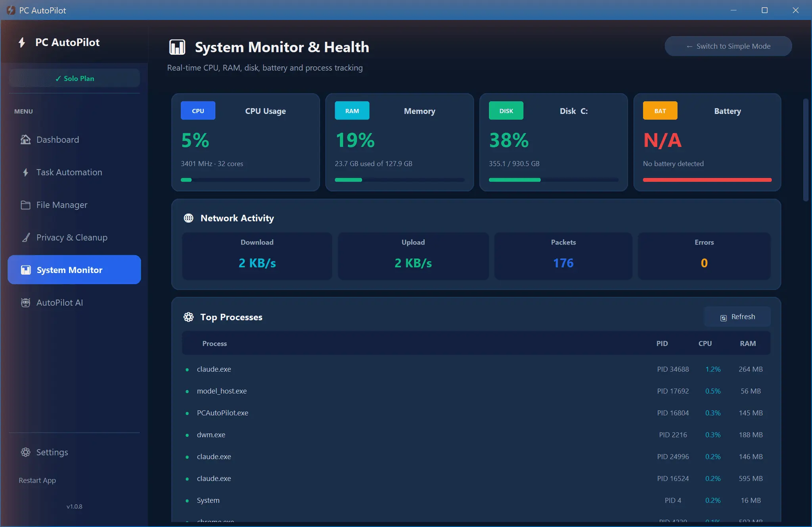
Task: Click the Memory usage progress bar
Action: 400,180
